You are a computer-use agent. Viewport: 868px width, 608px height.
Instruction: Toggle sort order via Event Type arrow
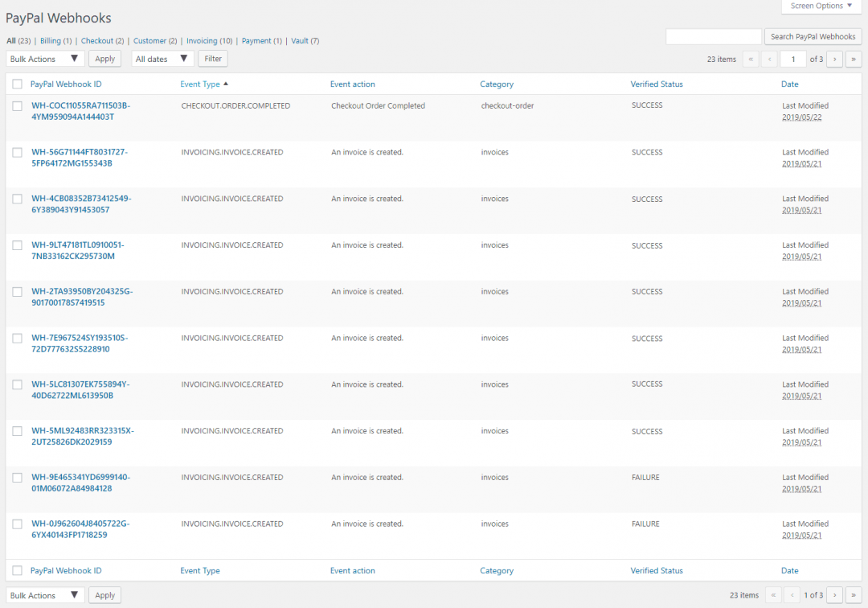click(x=224, y=84)
